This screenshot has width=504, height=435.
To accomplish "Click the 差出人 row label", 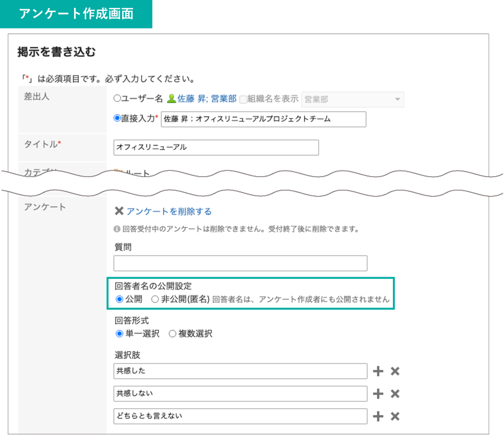I will 37,97.
